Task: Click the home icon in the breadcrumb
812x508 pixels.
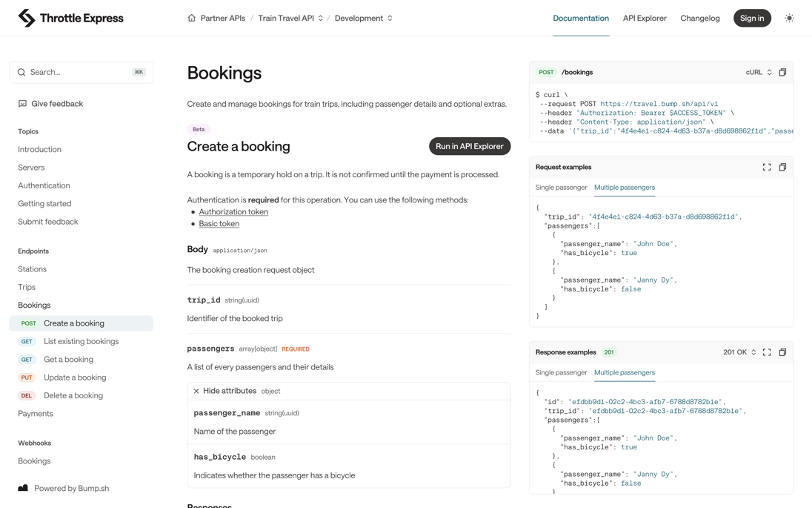Action: point(191,18)
